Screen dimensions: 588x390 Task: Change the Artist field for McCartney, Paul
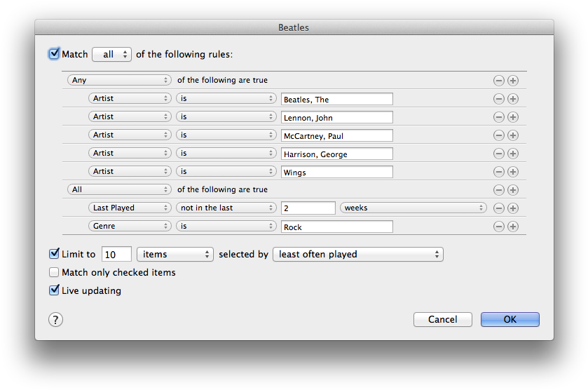(130, 135)
